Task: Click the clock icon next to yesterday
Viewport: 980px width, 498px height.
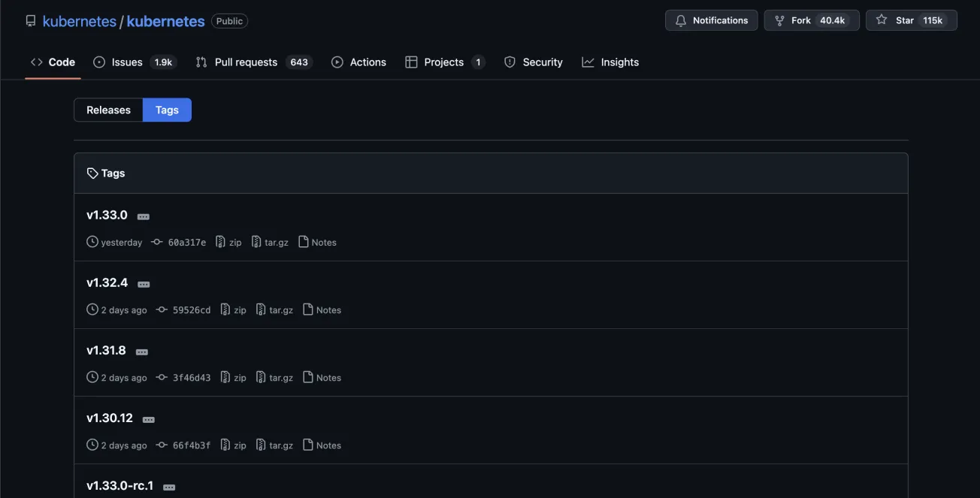Action: (92, 242)
